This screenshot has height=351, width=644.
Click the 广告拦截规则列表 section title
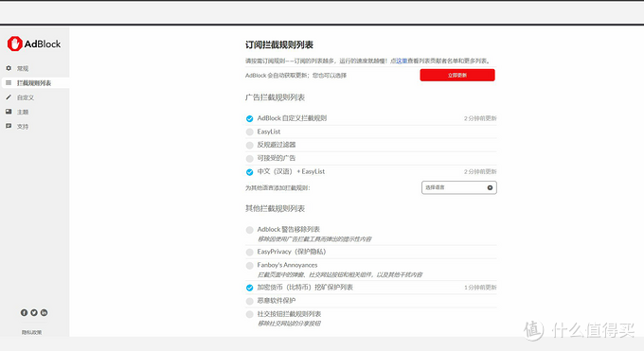[275, 97]
